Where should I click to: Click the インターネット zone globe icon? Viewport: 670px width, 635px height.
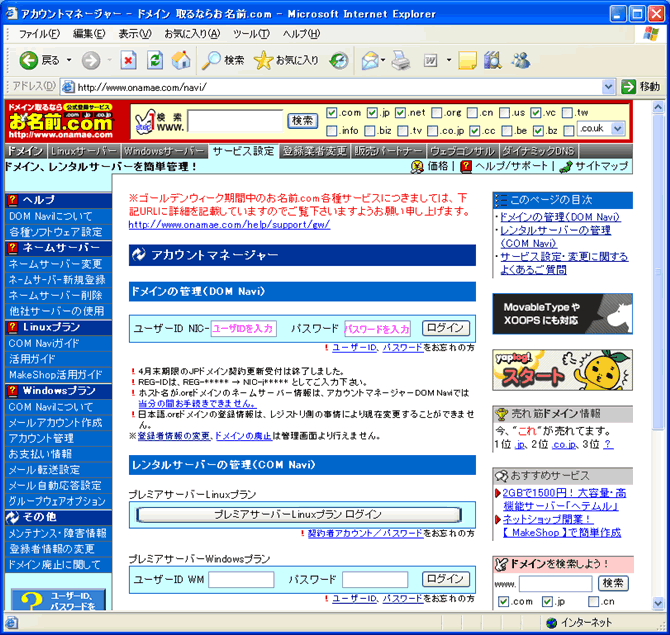pyautogui.click(x=552, y=623)
